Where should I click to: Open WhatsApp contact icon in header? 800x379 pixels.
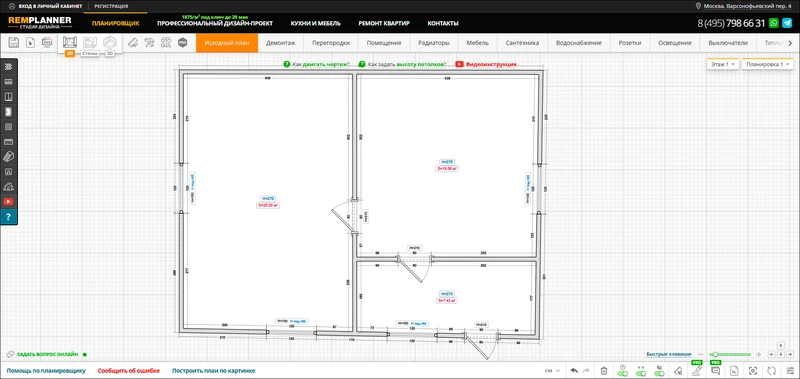pyautogui.click(x=774, y=23)
